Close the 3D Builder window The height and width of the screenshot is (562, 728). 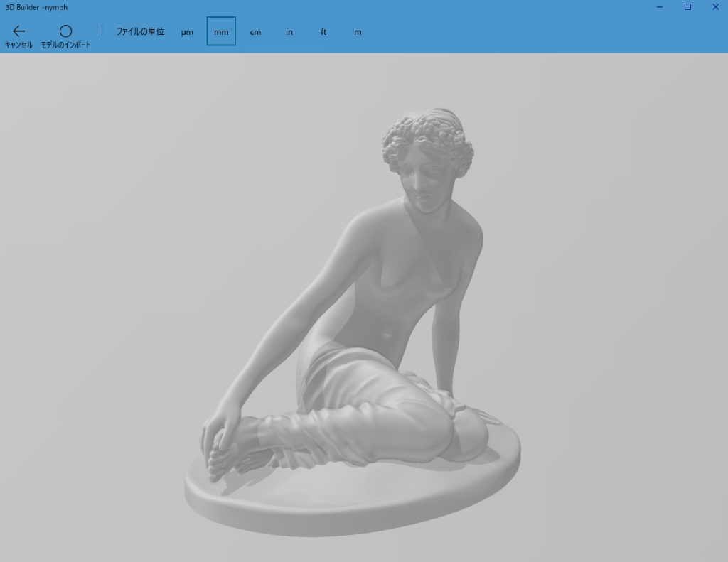714,7
